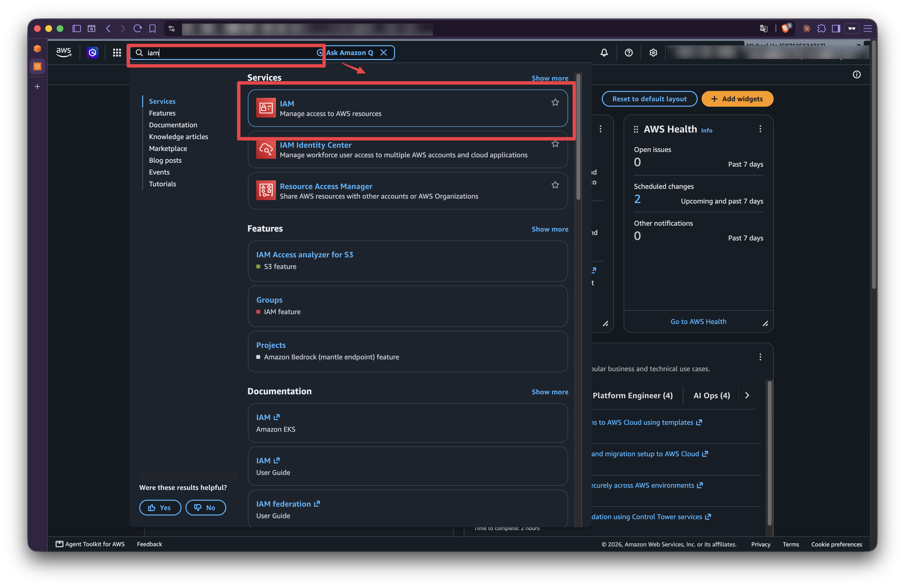The height and width of the screenshot is (588, 905).
Task: Click the browser bookmark icon
Action: pyautogui.click(x=152, y=29)
